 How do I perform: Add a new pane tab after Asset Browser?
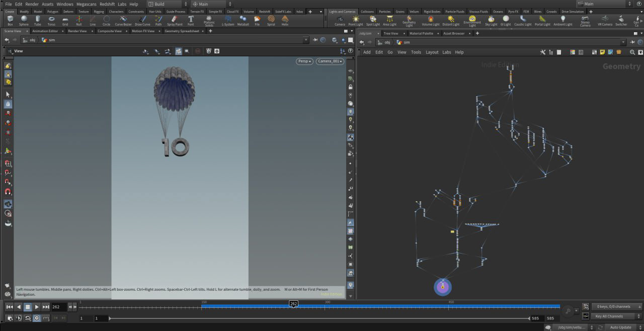477,33
